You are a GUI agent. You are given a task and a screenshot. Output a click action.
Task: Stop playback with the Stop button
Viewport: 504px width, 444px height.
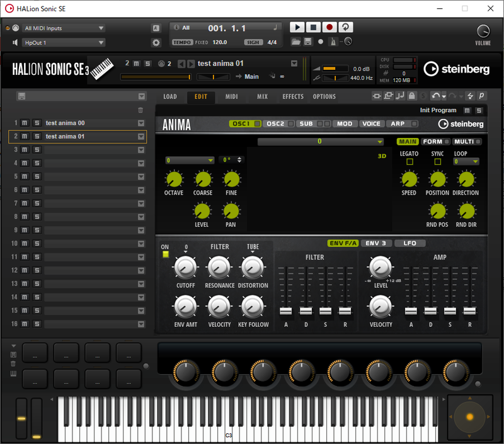point(313,27)
